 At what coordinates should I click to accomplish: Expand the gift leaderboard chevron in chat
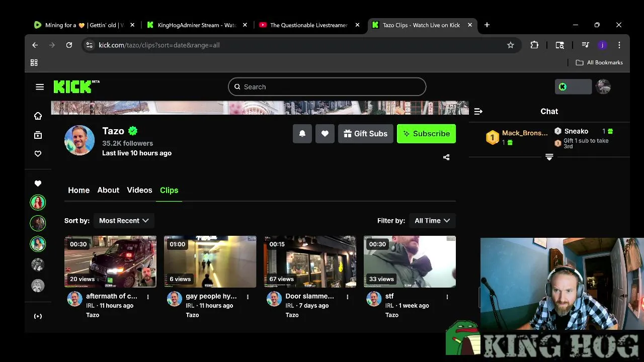(x=549, y=157)
